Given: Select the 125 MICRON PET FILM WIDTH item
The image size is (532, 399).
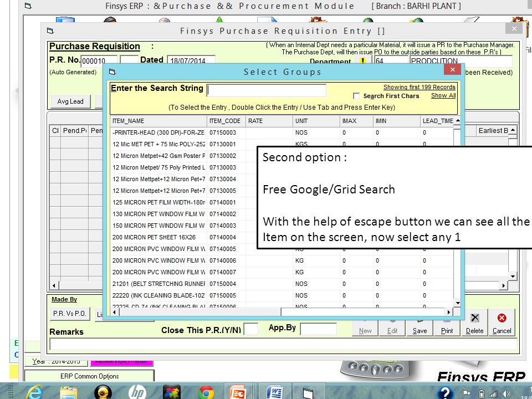Looking at the screenshot, I should (158, 203).
